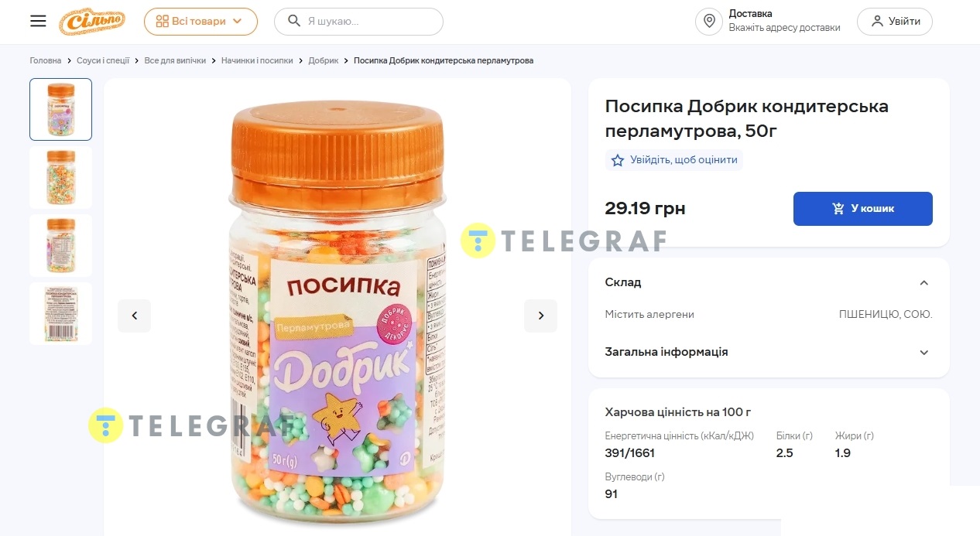Show previous product image arrow

pos(134,316)
